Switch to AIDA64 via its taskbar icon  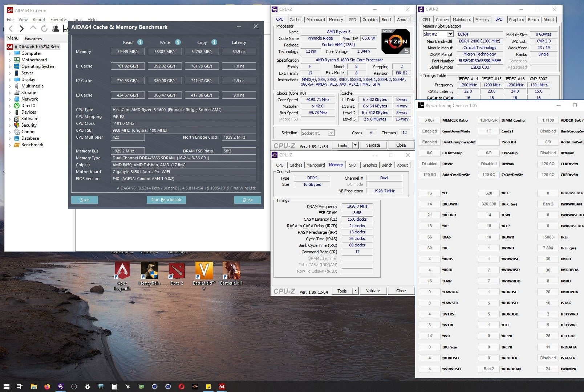pos(222,387)
